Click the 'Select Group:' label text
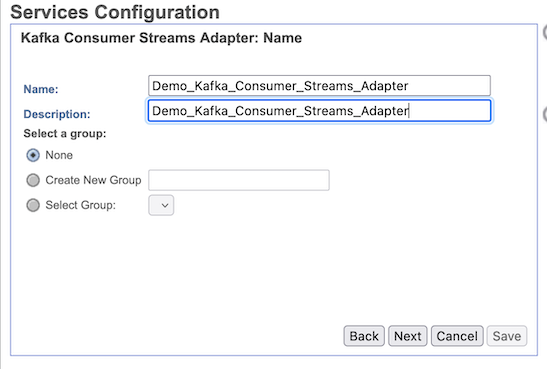 point(81,205)
